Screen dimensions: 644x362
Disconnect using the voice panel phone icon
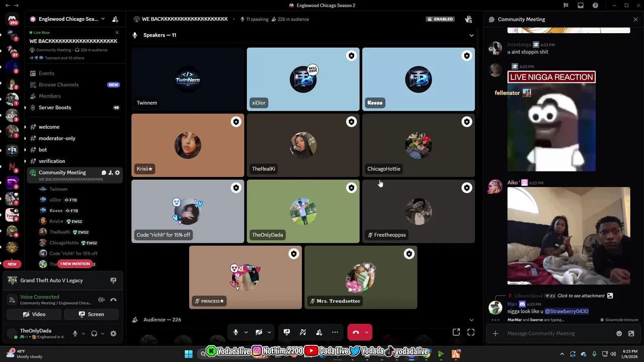click(113, 300)
